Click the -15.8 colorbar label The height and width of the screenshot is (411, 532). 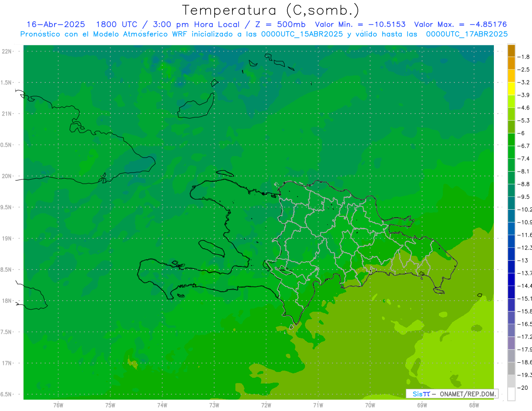click(525, 311)
